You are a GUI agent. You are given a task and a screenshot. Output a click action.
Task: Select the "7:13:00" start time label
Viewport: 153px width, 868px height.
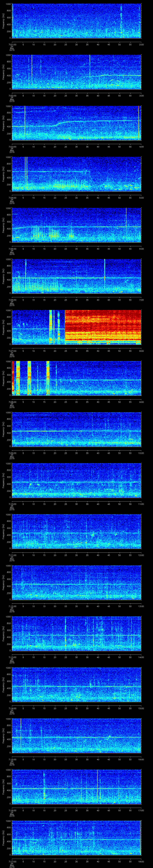[12, 657]
